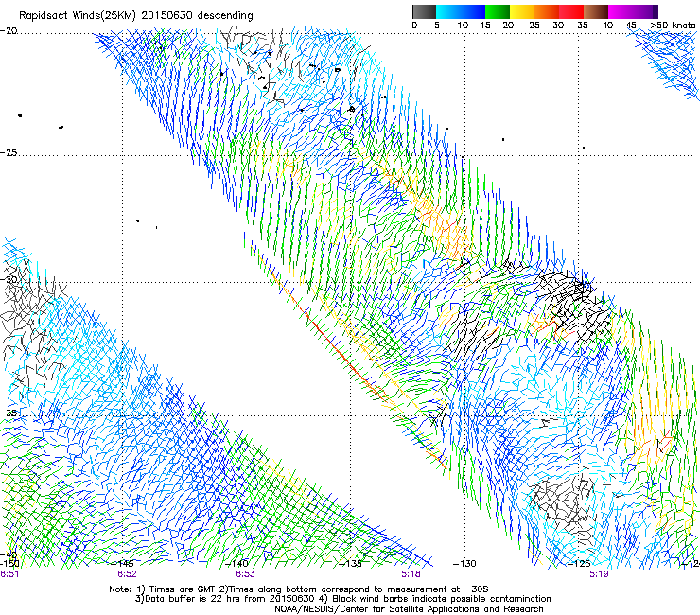
Task: Click the '45' tick label on the legend
Action: [631, 26]
